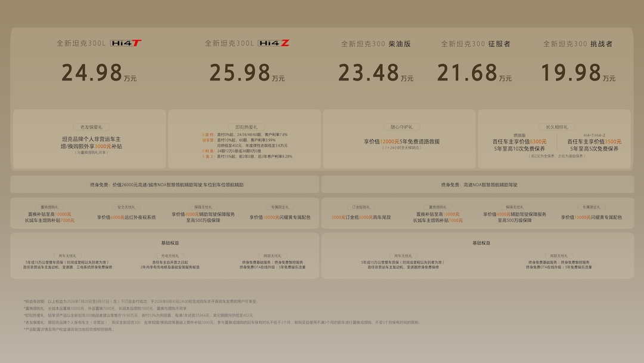Click the 随心守护礼 tag
Image resolution: width=644 pixels, height=363 pixels.
point(401,127)
